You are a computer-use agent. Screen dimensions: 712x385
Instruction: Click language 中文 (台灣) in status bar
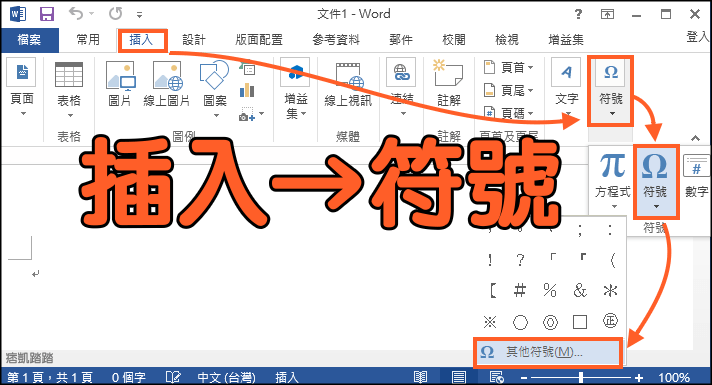[x=226, y=377]
